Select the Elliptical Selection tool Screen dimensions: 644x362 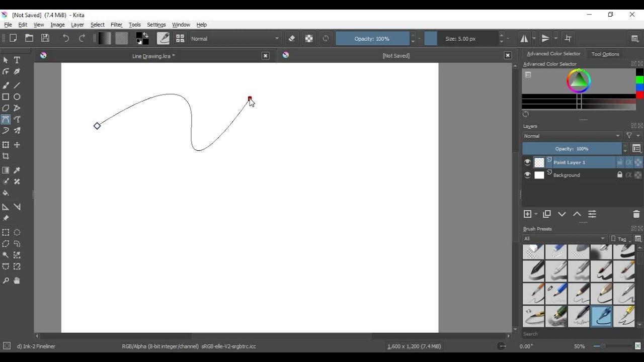[17, 233]
